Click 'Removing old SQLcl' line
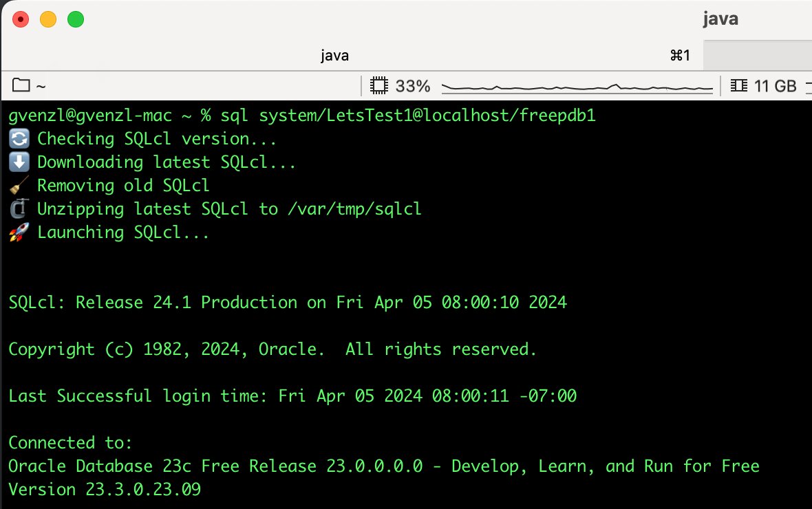The width and height of the screenshot is (812, 509). coord(123,186)
